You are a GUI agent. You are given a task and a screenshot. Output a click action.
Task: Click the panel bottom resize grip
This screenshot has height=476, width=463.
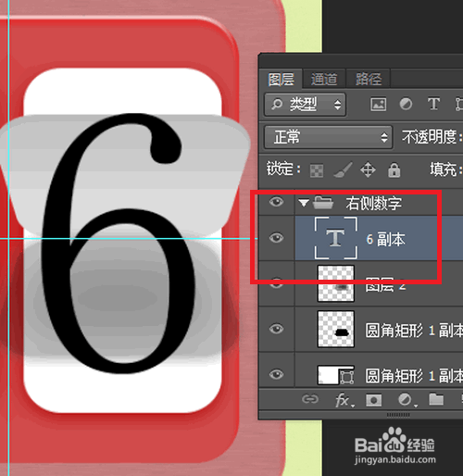[x=398, y=415]
